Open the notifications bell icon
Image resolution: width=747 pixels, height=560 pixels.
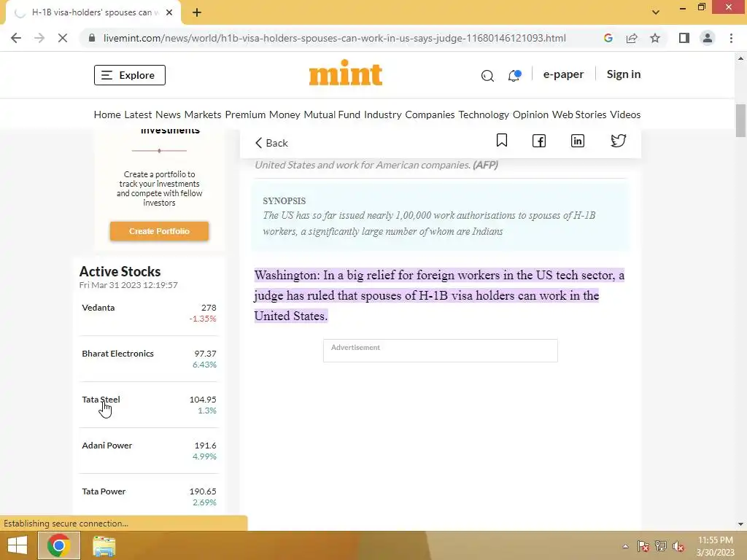tap(514, 75)
